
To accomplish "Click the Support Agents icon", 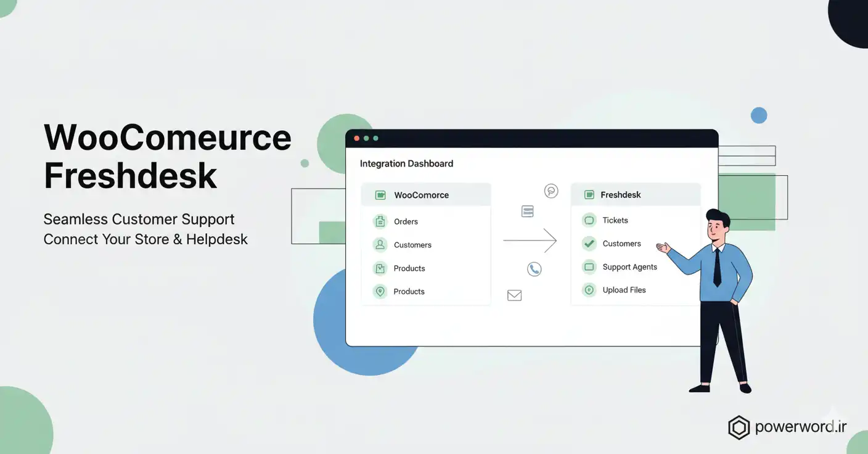I will click(589, 267).
